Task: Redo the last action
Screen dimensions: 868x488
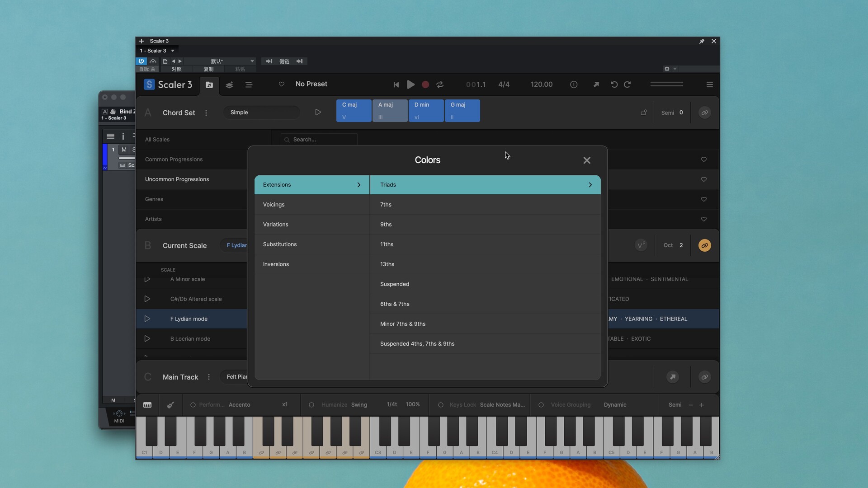Action: (627, 84)
